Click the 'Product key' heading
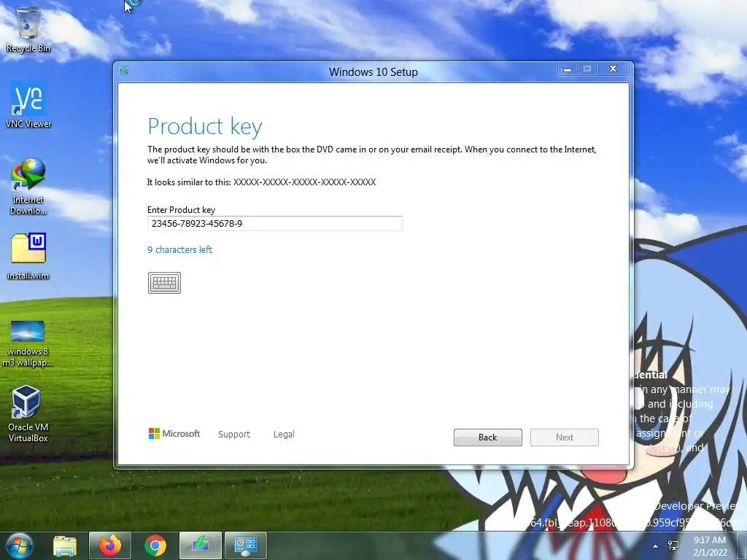This screenshot has width=747, height=560. [205, 127]
